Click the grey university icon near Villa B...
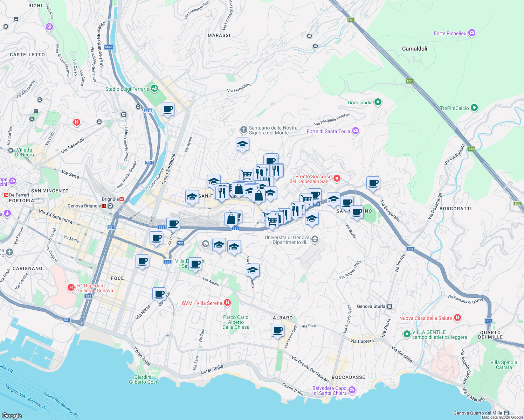 coord(206,244)
